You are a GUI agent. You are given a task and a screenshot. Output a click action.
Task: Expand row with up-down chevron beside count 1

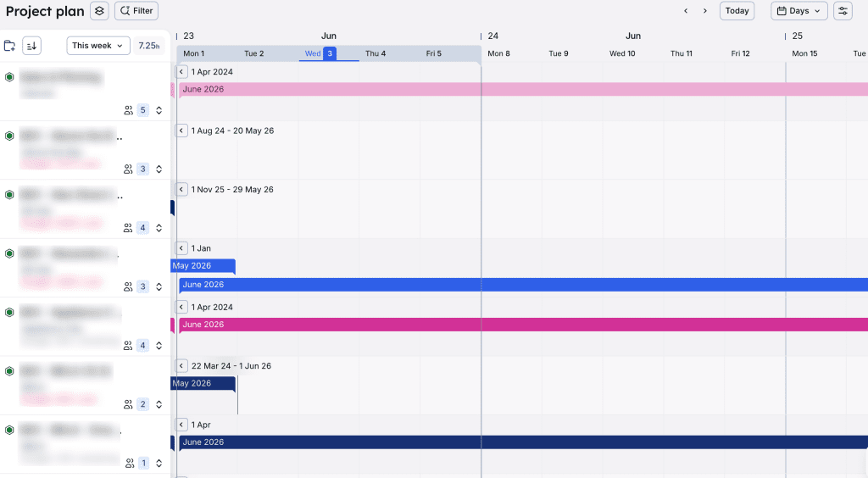pos(159,463)
